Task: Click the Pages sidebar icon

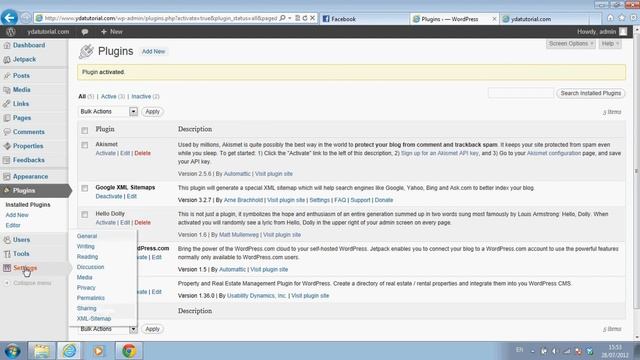Action: [x=7, y=118]
